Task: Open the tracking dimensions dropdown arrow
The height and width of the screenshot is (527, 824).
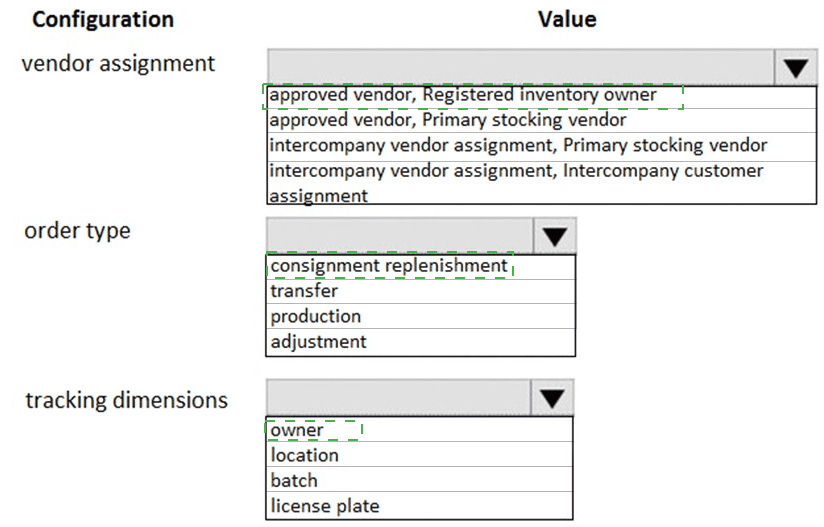Action: pyautogui.click(x=552, y=399)
